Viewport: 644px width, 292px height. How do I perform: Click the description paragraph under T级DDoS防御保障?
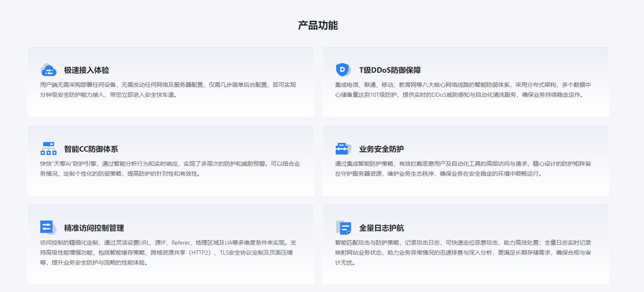click(x=463, y=90)
